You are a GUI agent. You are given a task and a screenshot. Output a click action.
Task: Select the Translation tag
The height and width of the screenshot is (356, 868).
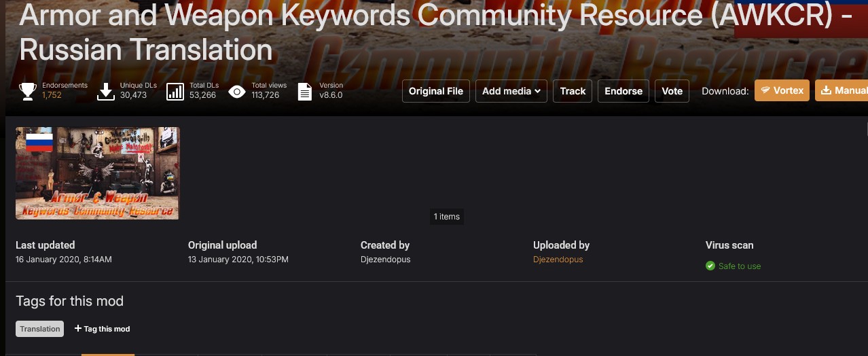tap(40, 329)
